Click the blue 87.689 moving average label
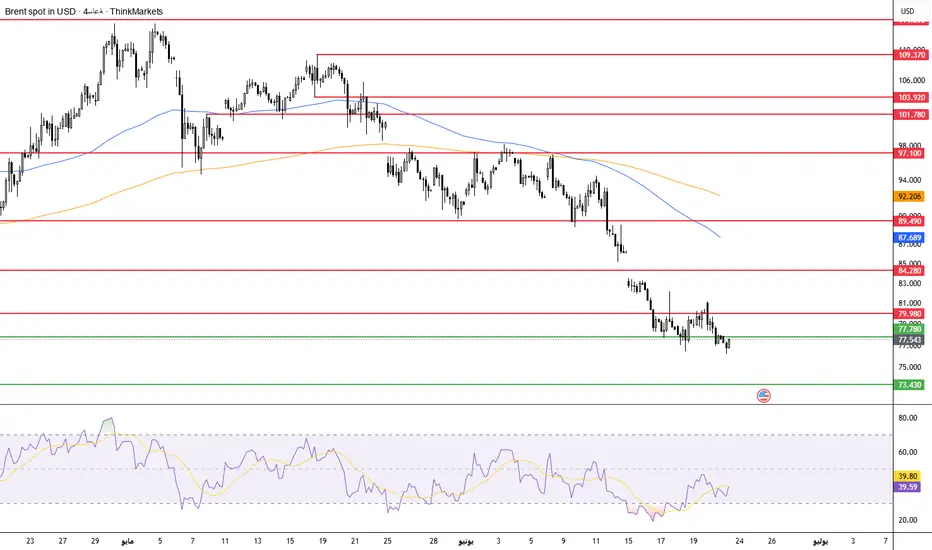This screenshot has height=550, width=932. (x=909, y=238)
